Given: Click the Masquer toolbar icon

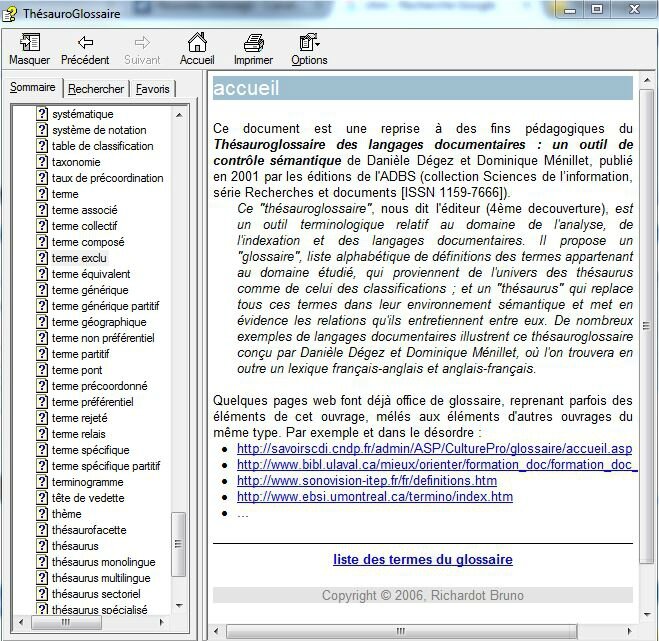Looking at the screenshot, I should coord(30,42).
